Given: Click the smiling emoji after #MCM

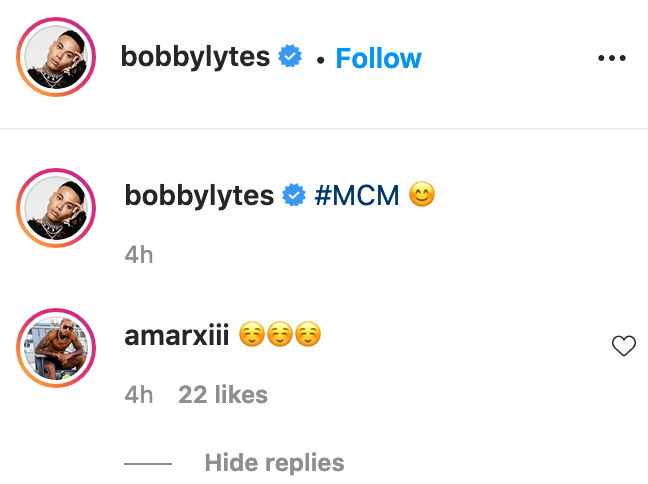Looking at the screenshot, I should [423, 196].
